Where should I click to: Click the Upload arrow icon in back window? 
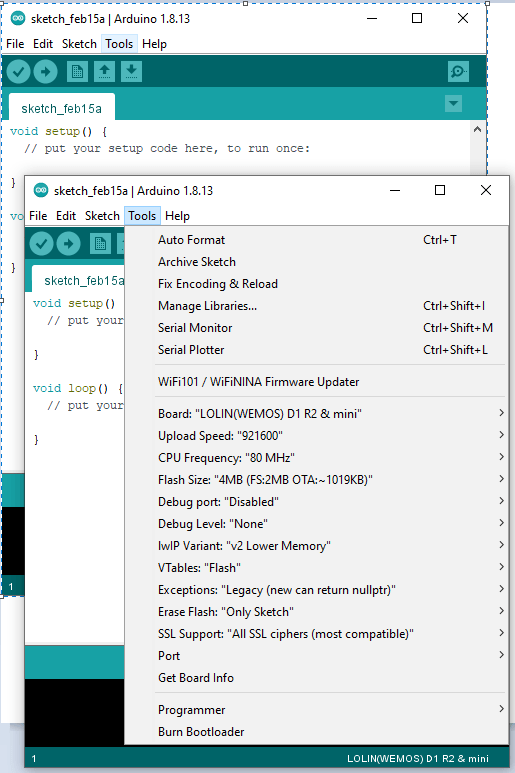tap(45, 72)
